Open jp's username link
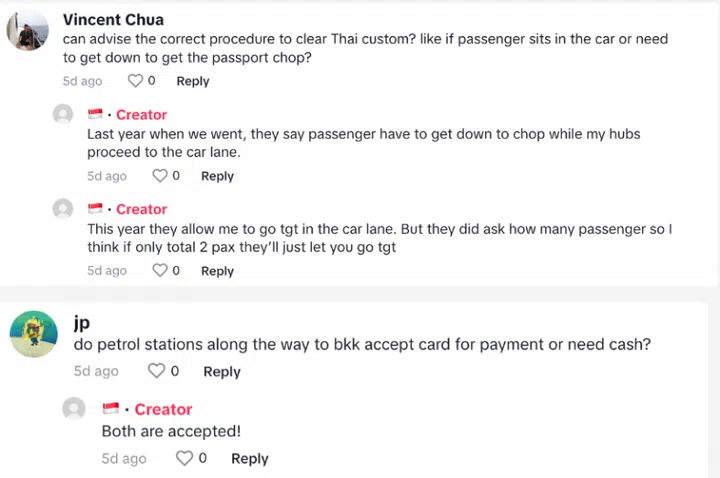This screenshot has height=478, width=720. pyautogui.click(x=82, y=323)
